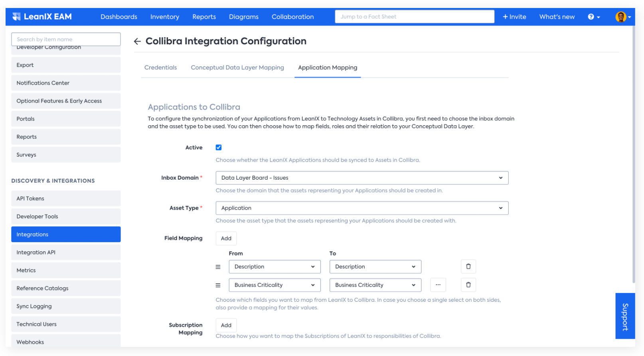
Task: Uncheck the Active checkbox
Action: (219, 148)
